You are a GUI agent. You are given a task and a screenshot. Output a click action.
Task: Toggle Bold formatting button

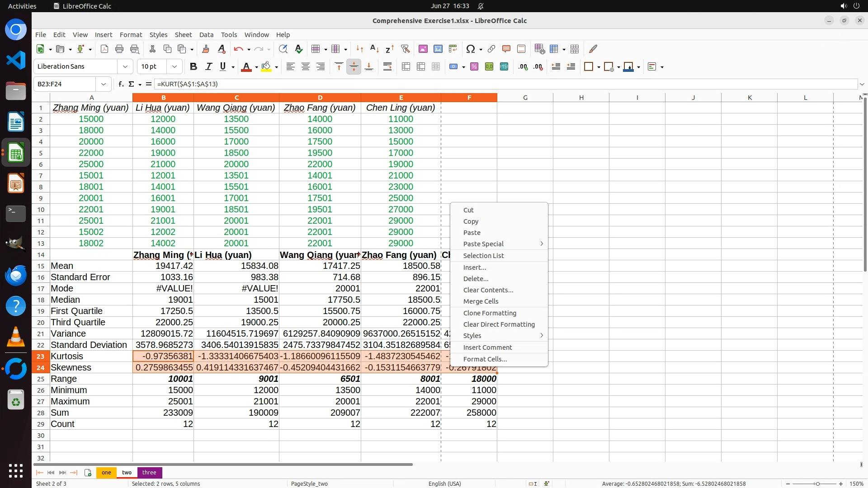click(193, 66)
